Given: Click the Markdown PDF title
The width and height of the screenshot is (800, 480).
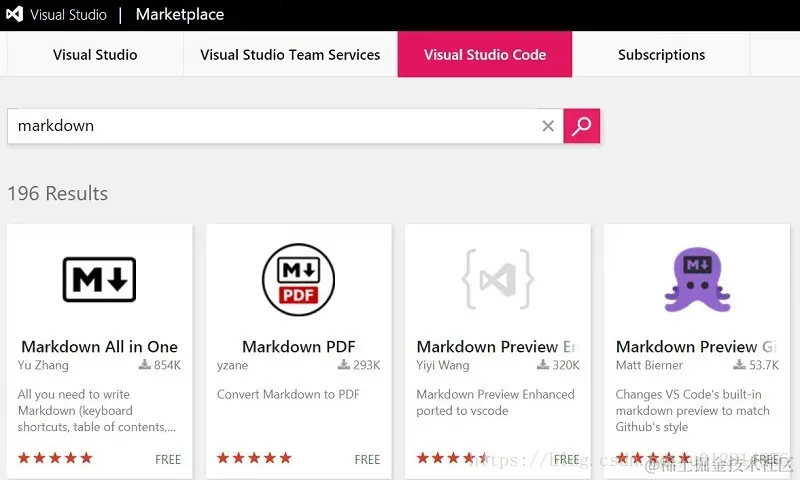Looking at the screenshot, I should pyautogui.click(x=298, y=347).
